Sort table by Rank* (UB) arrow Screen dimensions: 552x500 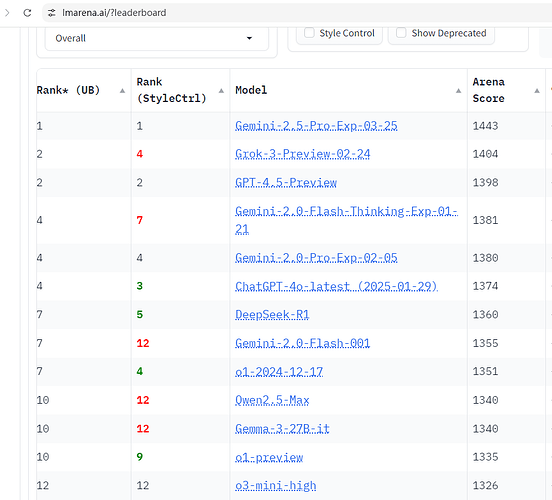(x=122, y=91)
